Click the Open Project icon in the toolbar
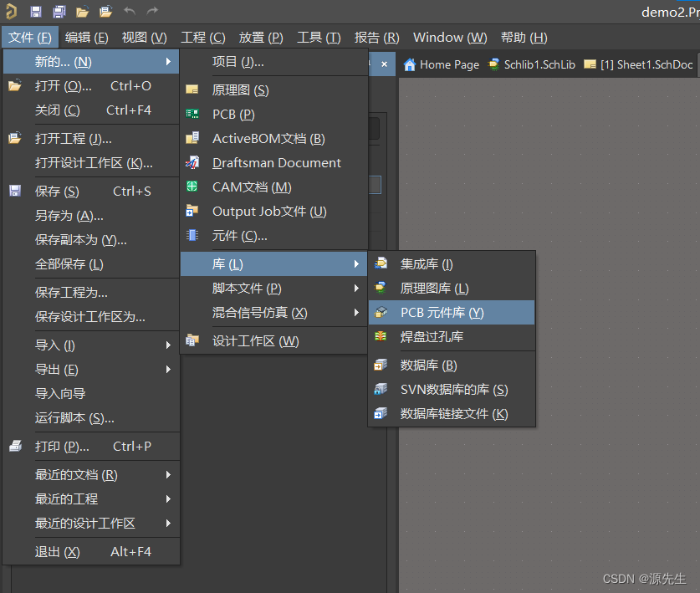The height and width of the screenshot is (593, 700). click(105, 12)
